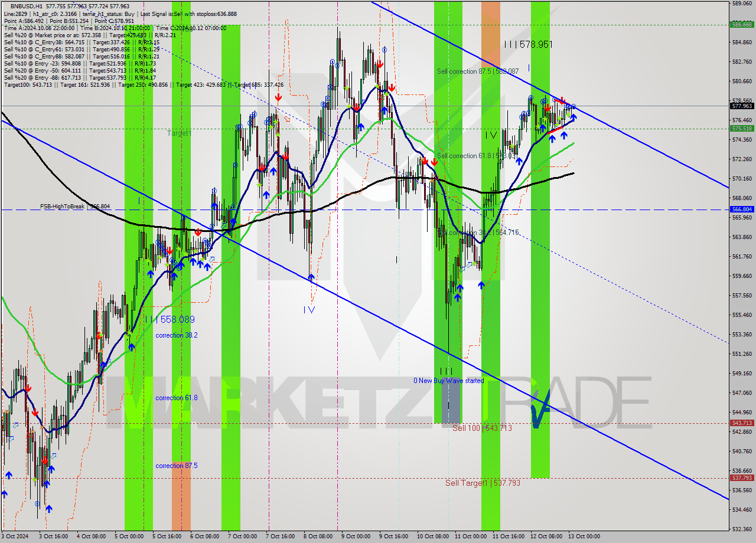Click the 'Sell 100 | 543.713' label
Viewport: 756px width, 543px height.
(482, 428)
